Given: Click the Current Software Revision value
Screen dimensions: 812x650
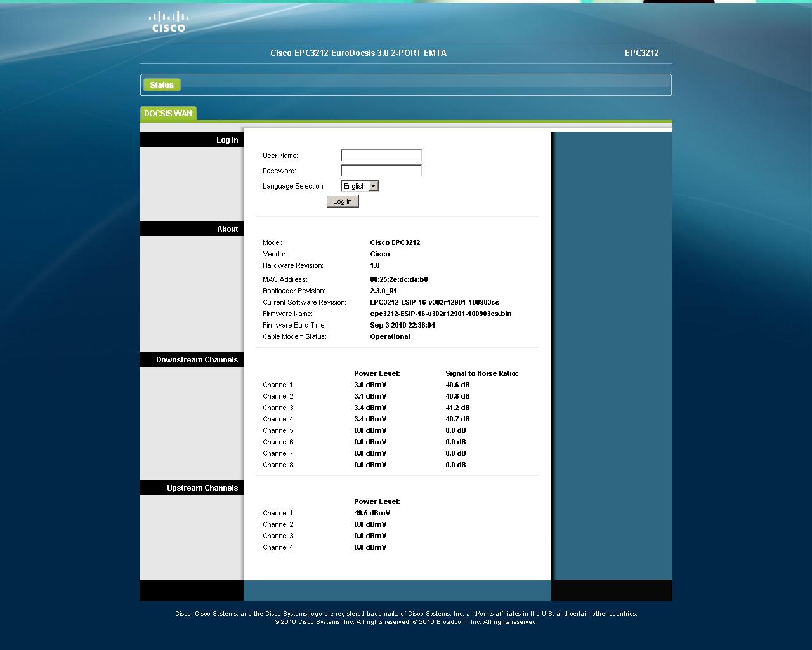Looking at the screenshot, I should [434, 302].
